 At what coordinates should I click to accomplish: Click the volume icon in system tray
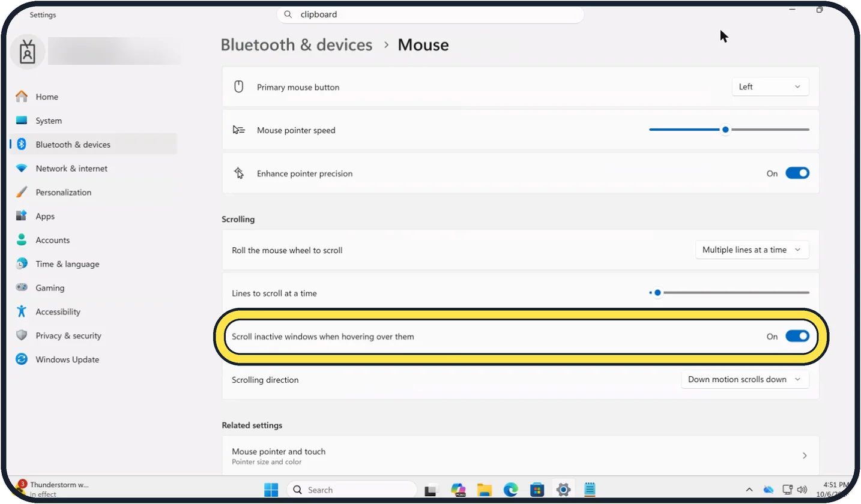click(x=802, y=490)
